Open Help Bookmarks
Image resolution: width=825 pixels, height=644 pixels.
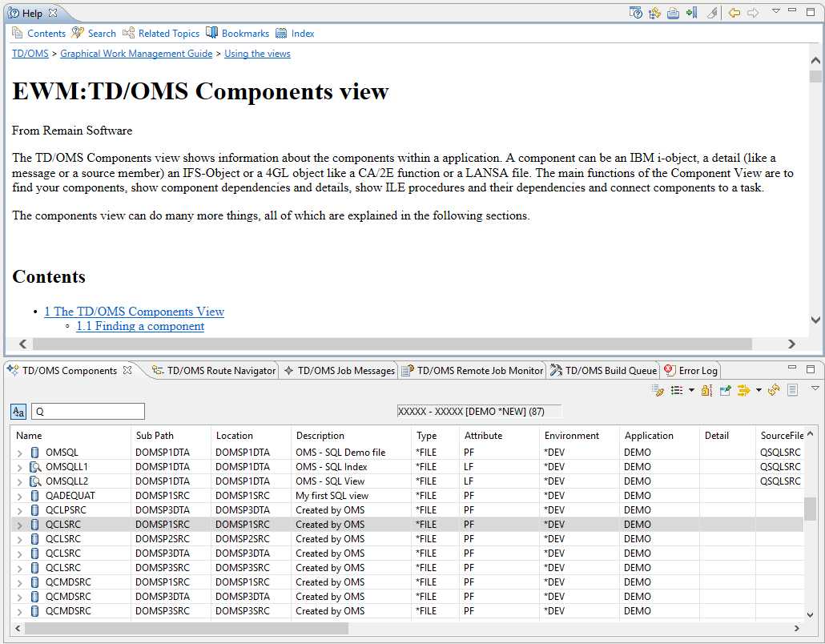[237, 33]
